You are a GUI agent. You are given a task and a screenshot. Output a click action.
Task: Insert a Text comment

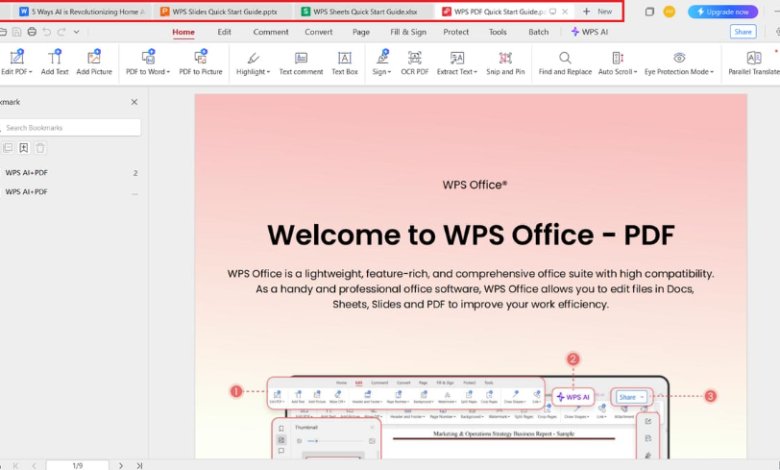click(301, 62)
